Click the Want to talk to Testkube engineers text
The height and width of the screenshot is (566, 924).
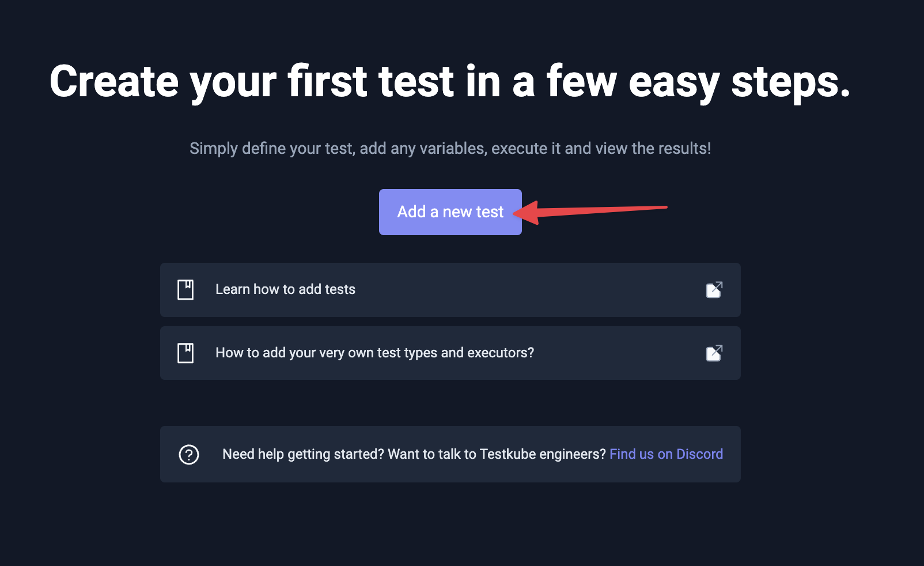[x=497, y=454]
